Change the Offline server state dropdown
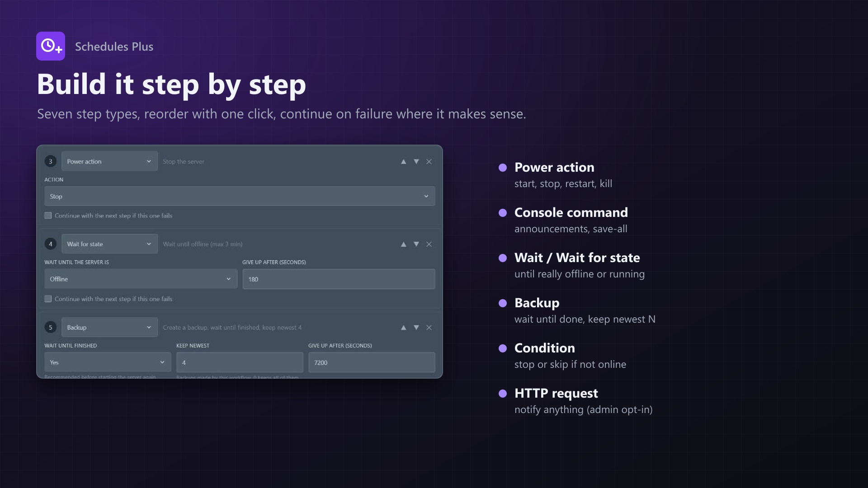Viewport: 868px width, 488px height. [141, 279]
